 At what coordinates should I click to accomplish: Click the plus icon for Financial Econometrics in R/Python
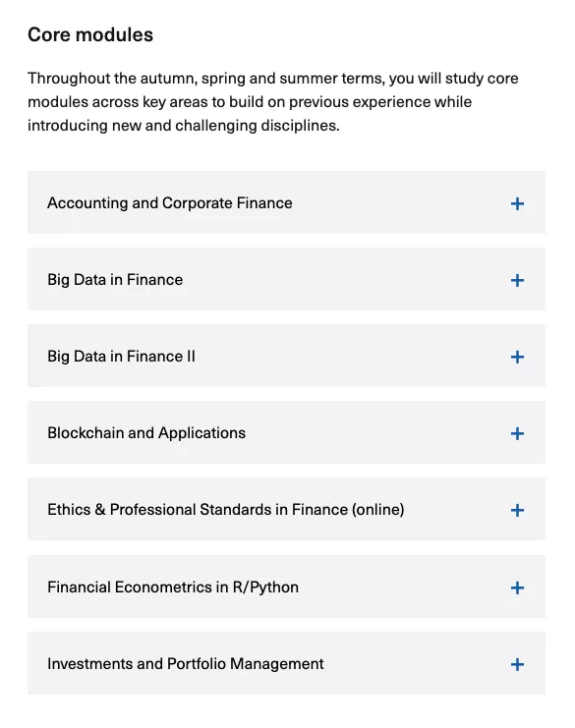[517, 588]
